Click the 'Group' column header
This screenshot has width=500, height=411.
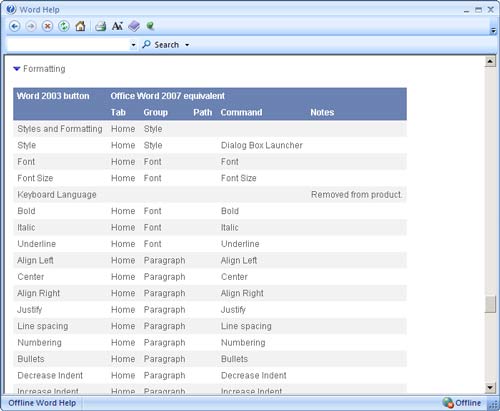click(x=156, y=112)
